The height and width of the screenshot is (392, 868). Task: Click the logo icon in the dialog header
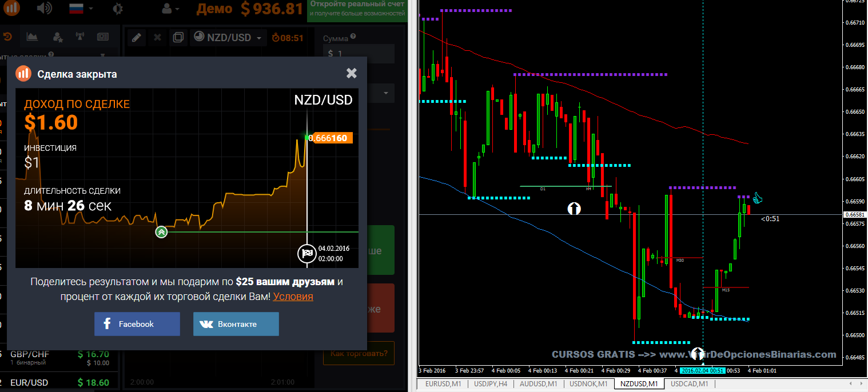[x=23, y=74]
